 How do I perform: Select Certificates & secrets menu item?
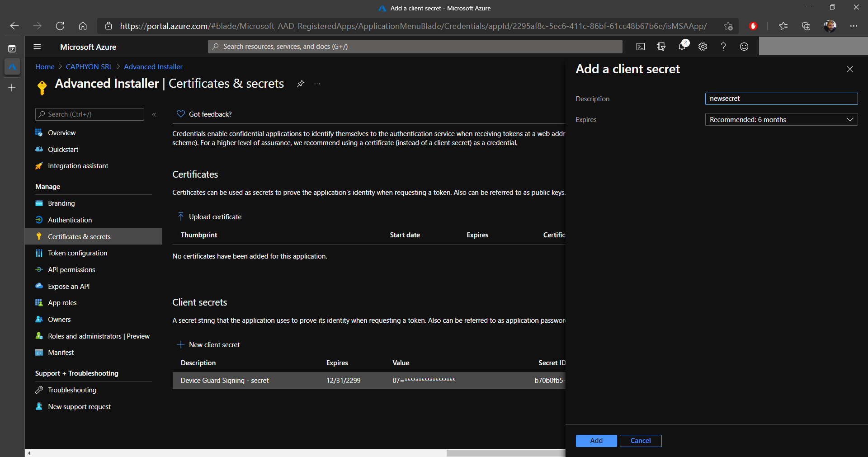coord(94,236)
